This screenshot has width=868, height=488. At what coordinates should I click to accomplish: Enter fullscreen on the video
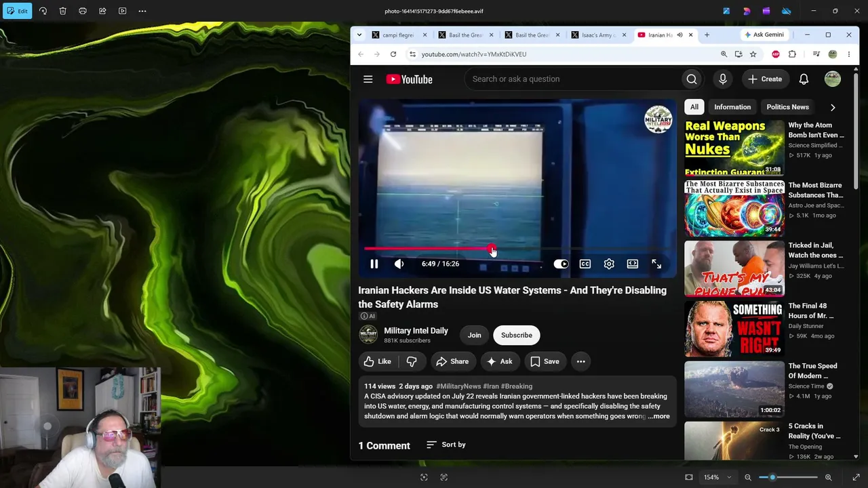(x=656, y=264)
